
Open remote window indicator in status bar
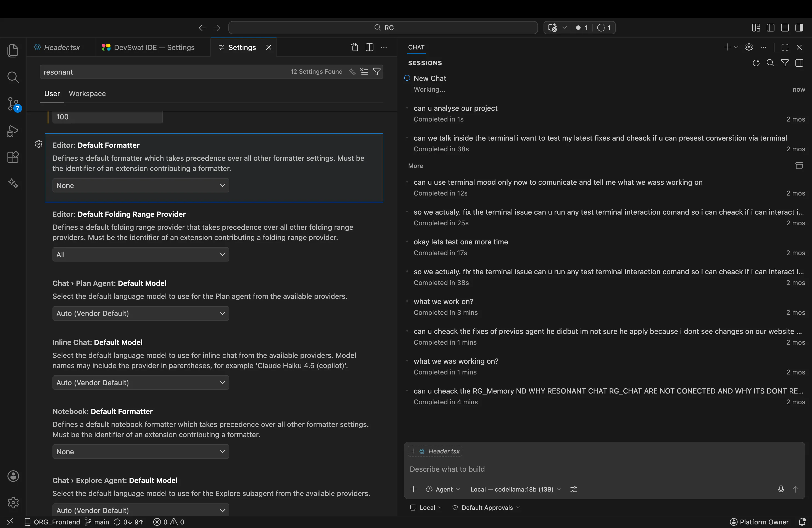click(10, 522)
